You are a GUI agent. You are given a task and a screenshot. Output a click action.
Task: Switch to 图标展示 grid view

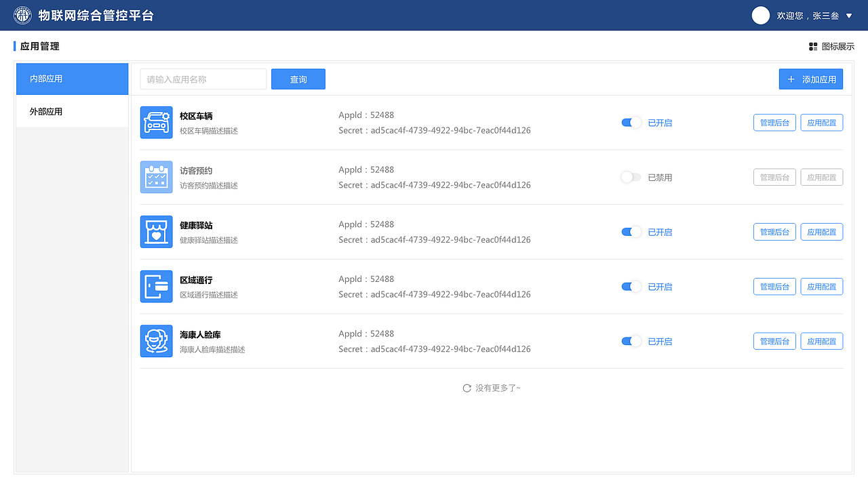(x=831, y=47)
